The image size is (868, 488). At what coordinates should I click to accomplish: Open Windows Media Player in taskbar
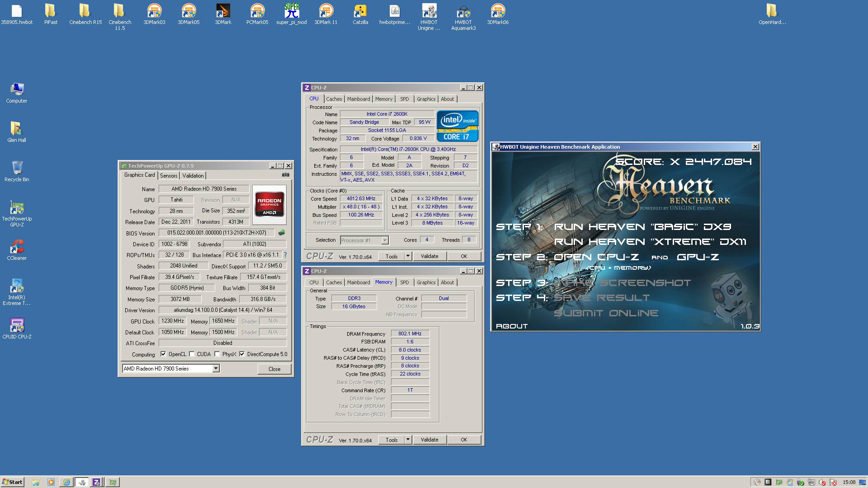tap(51, 482)
